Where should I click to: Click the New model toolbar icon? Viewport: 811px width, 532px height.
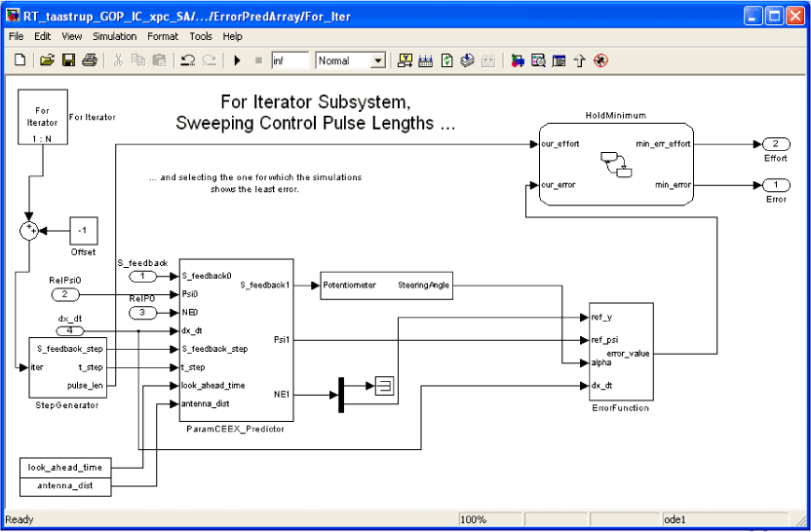[x=19, y=60]
